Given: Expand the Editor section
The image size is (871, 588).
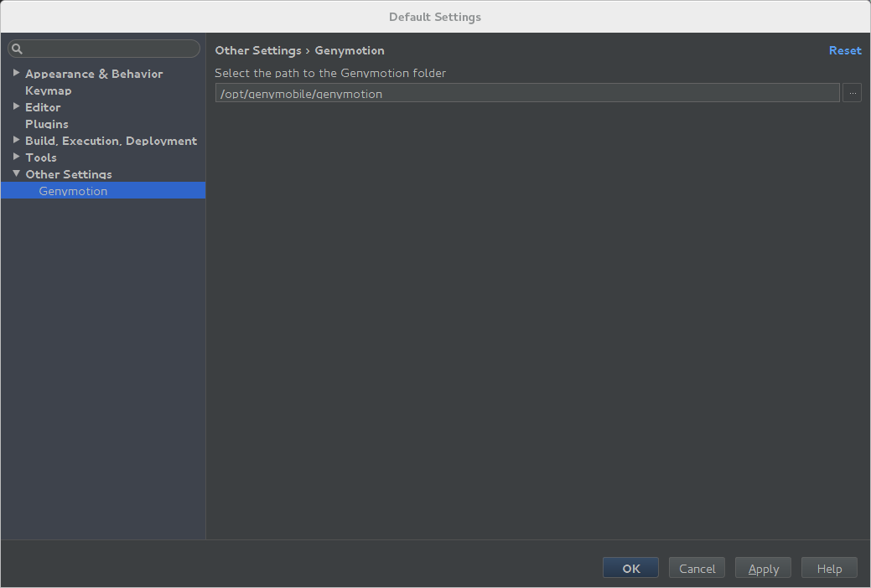Looking at the screenshot, I should click(x=16, y=106).
